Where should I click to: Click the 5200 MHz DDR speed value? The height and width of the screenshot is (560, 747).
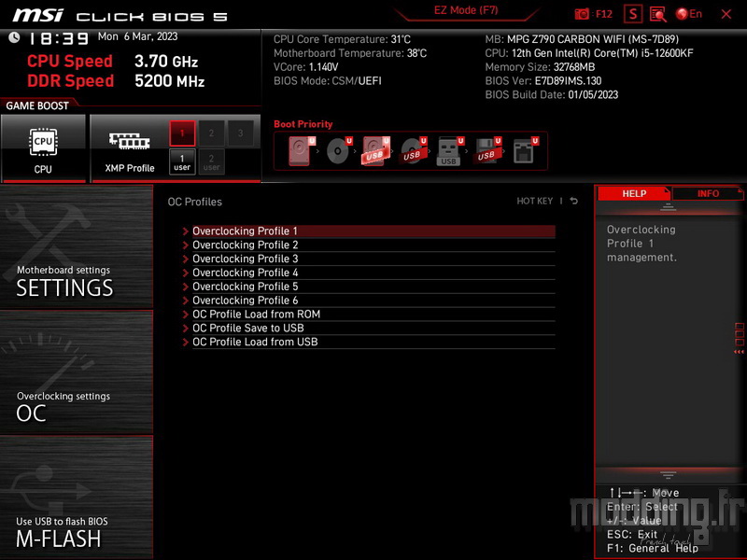click(170, 81)
